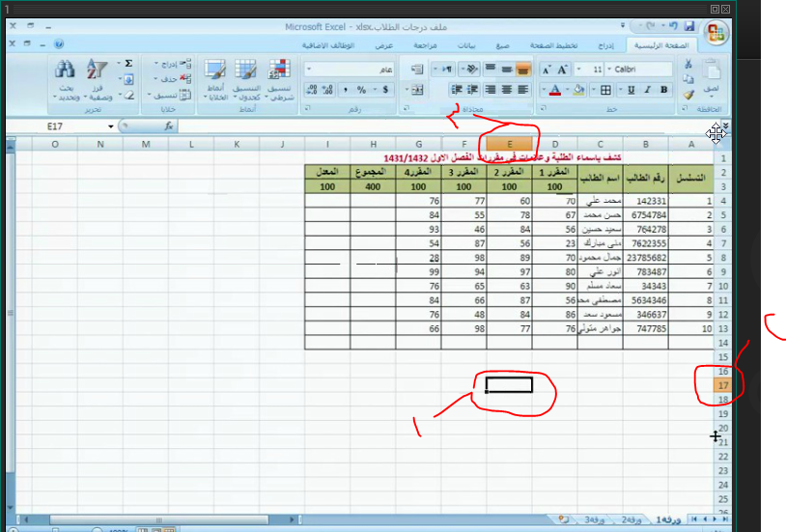Image resolution: width=786 pixels, height=532 pixels.
Task: Toggle bold formatting
Action: click(x=663, y=90)
